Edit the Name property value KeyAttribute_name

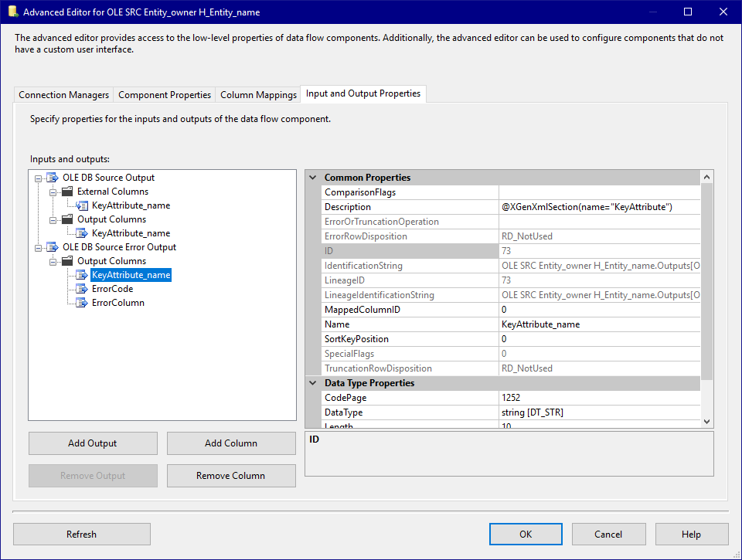click(600, 324)
